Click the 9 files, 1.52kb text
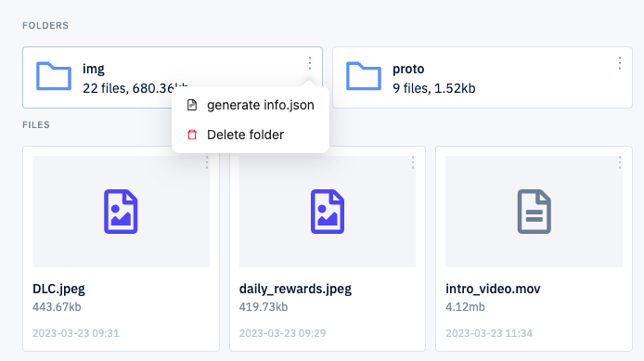The height and width of the screenshot is (361, 644). 434,88
